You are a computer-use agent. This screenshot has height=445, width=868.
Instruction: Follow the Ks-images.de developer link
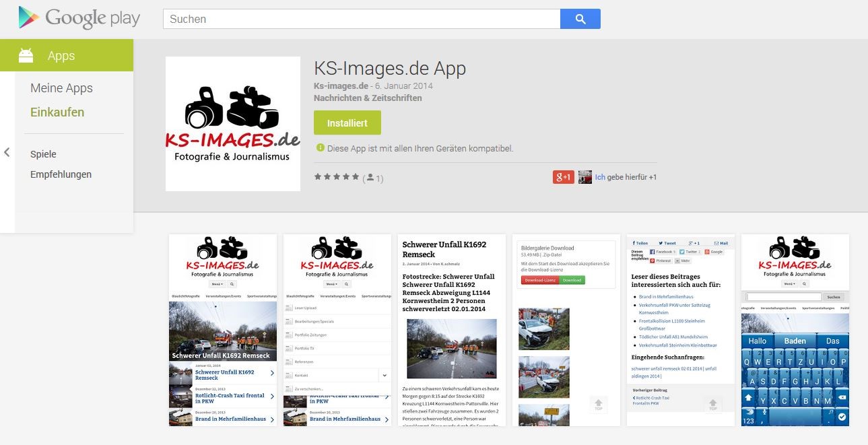click(340, 85)
